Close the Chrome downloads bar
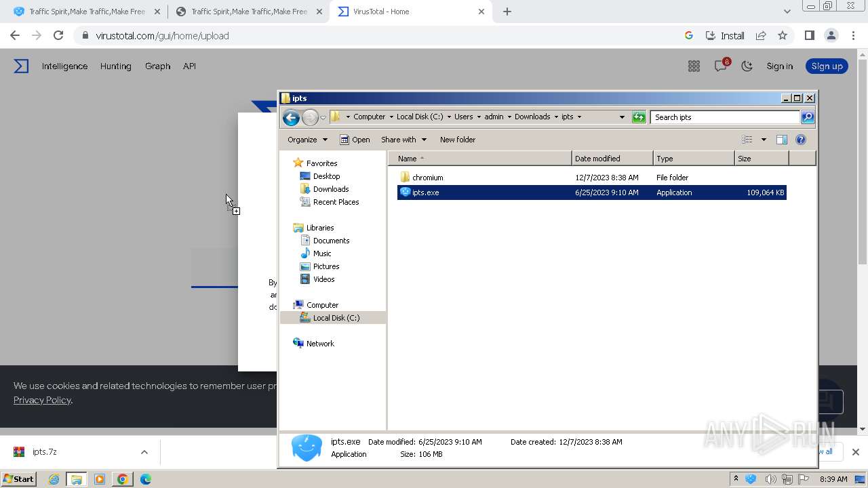This screenshot has width=868, height=488. (x=855, y=452)
